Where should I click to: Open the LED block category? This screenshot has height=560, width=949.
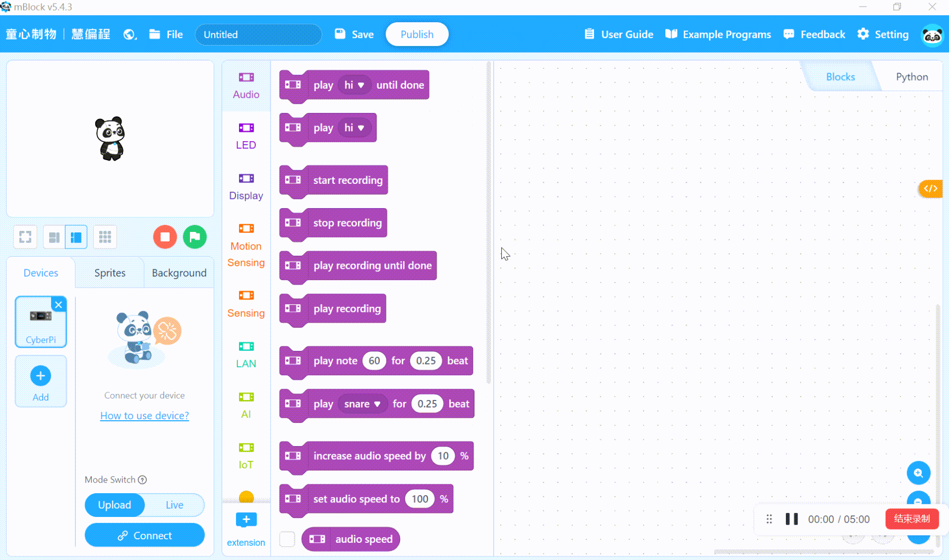(246, 136)
